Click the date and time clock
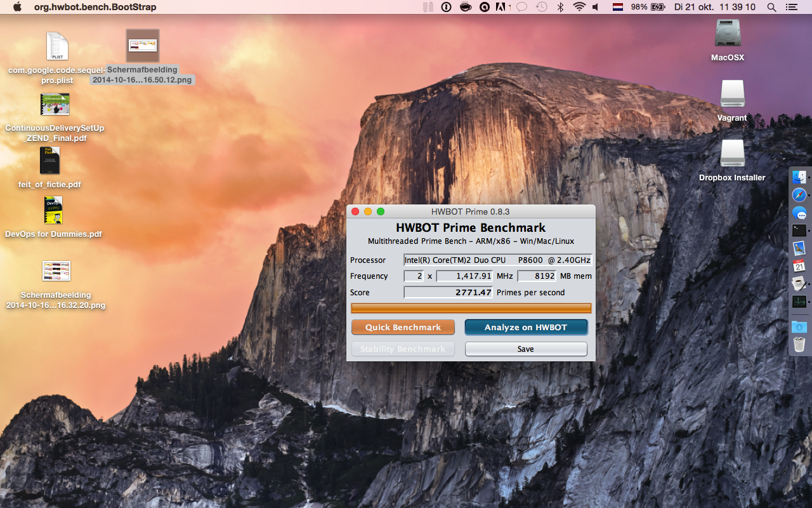The image size is (812, 508). pos(715,7)
